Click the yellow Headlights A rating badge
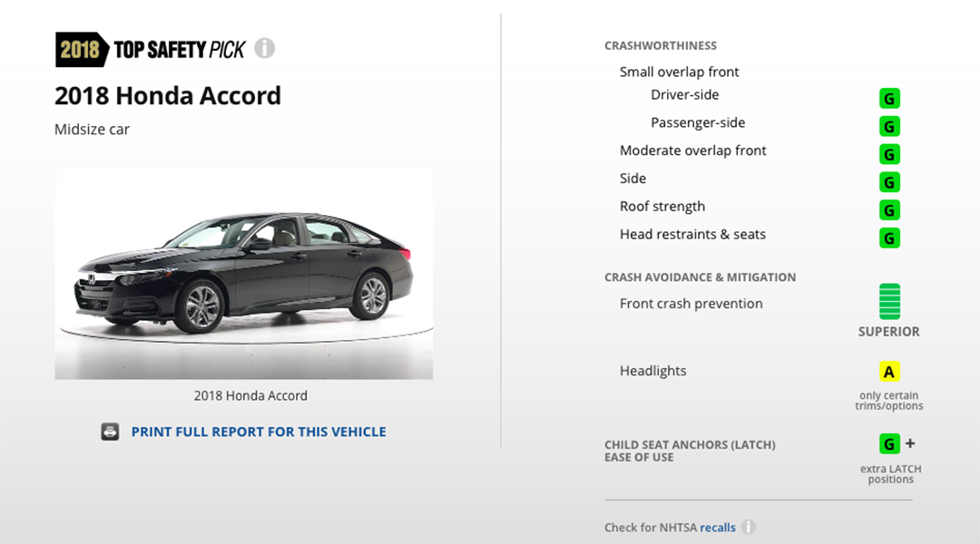Image resolution: width=980 pixels, height=544 pixels. [x=889, y=372]
